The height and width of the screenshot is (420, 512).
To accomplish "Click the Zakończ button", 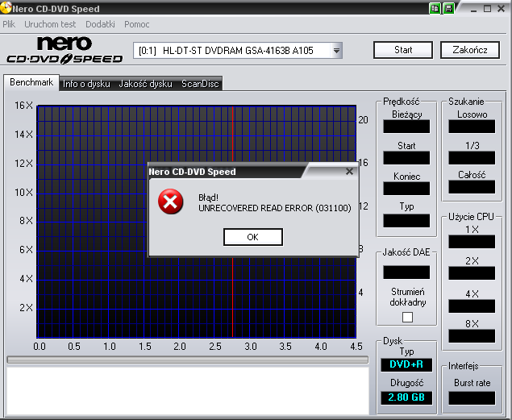I will pos(470,50).
